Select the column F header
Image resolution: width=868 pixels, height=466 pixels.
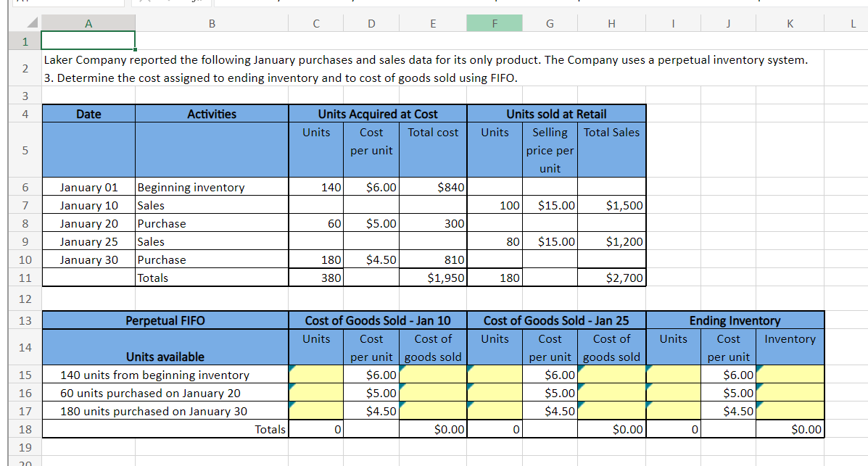(494, 22)
